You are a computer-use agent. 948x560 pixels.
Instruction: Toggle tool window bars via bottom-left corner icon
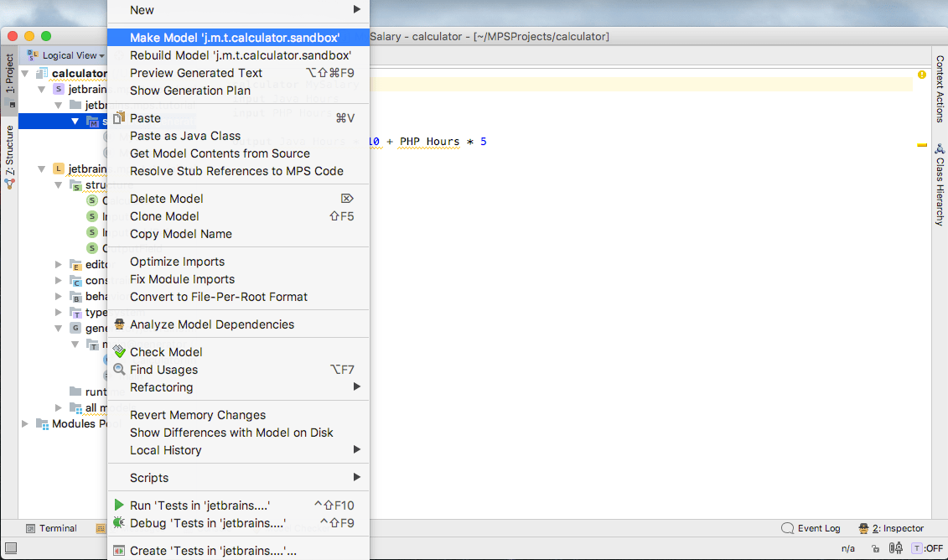(x=9, y=548)
